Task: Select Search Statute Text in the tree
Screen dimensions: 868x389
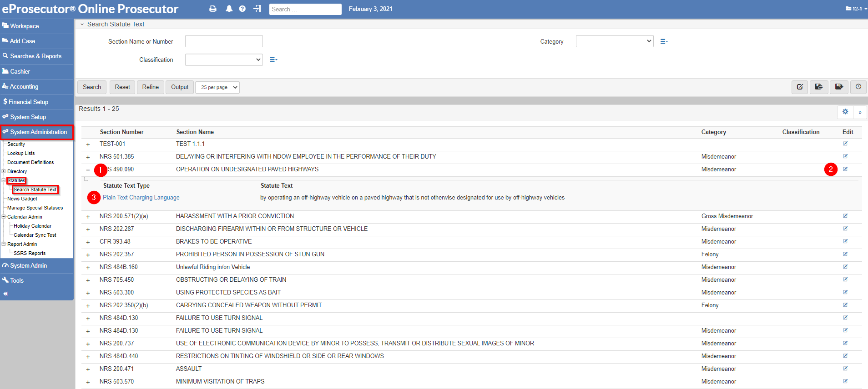Action: 35,190
